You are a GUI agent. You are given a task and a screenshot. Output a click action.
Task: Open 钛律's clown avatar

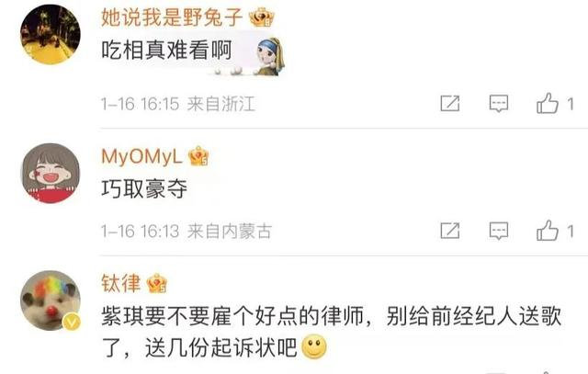click(x=51, y=300)
